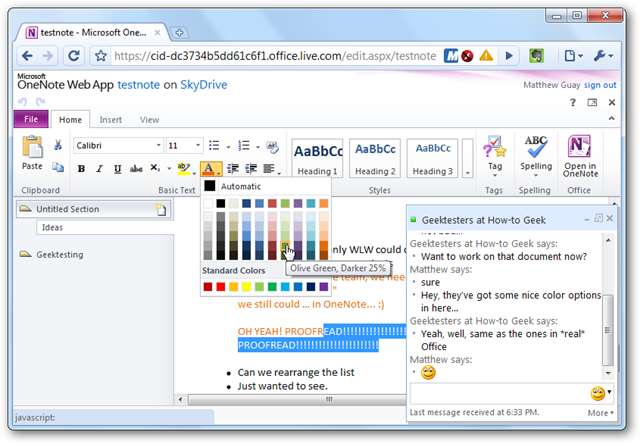Pick the yellow standard color swatch
640x444 pixels.
[247, 286]
